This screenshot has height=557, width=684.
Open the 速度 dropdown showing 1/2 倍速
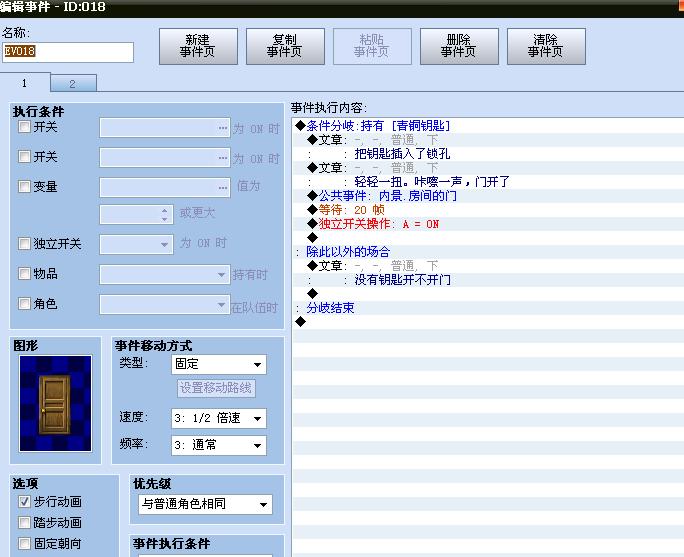tap(219, 418)
